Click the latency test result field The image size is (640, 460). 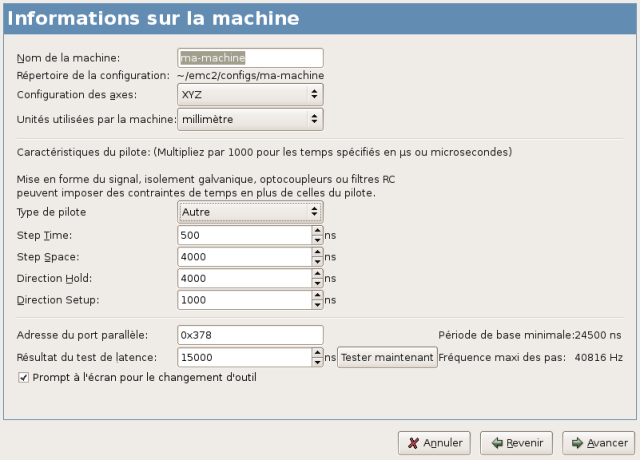244,357
